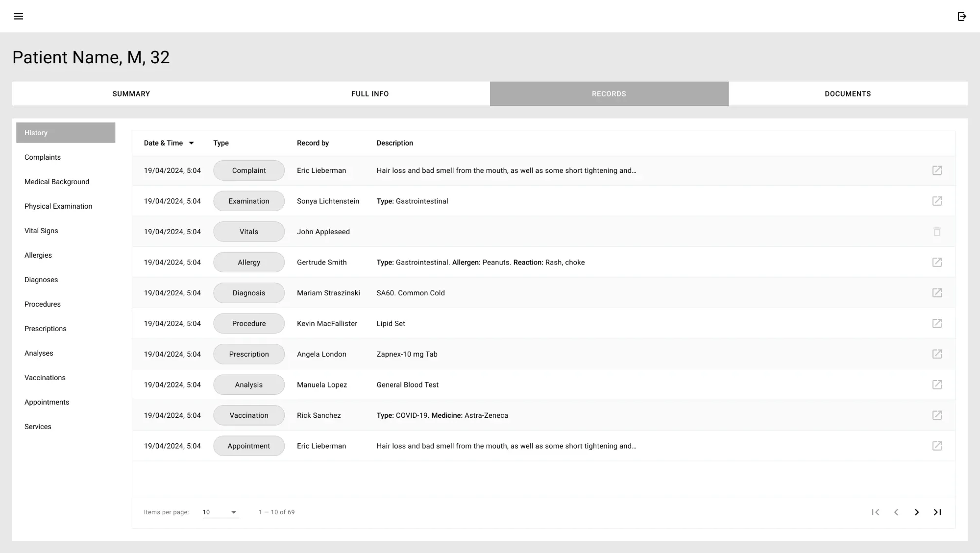Click the Diagnosis type chip

[249, 293]
